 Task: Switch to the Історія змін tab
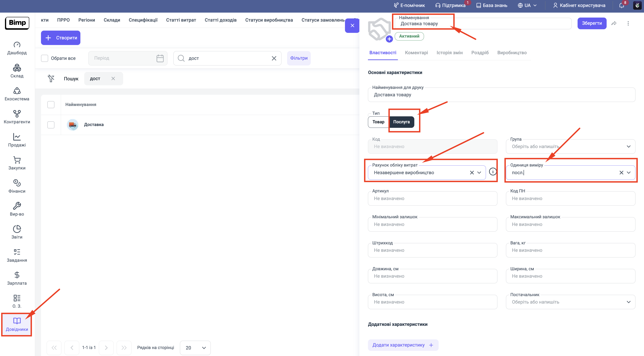(449, 53)
